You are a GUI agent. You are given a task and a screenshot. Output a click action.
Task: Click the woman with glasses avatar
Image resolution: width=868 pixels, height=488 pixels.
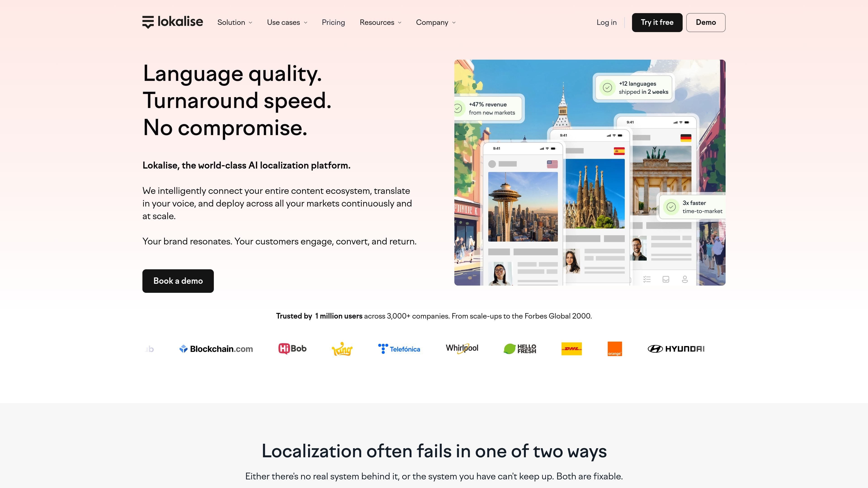point(500,274)
